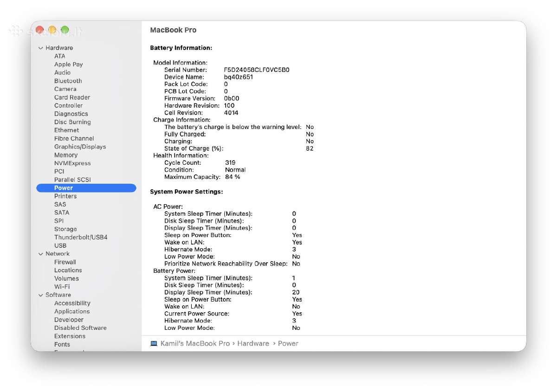Click Kamil's MacBook Pro in path bar
The height and width of the screenshot is (392, 557).
[195, 343]
